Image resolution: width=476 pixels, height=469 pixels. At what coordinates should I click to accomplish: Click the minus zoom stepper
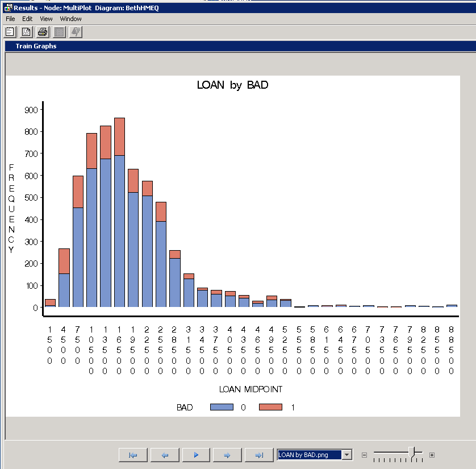pos(364,454)
